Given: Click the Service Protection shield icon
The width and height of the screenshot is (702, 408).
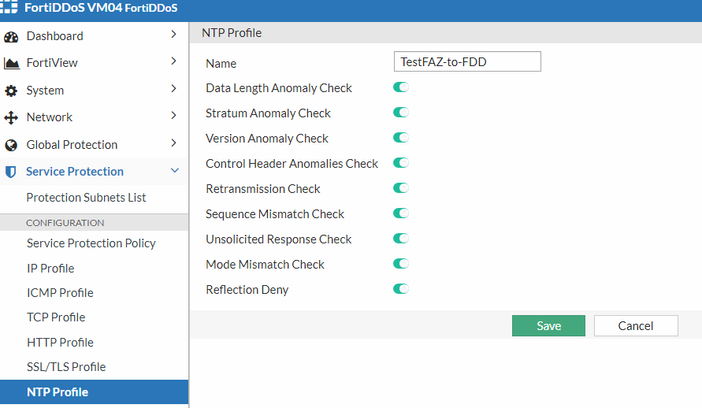Looking at the screenshot, I should point(12,172).
